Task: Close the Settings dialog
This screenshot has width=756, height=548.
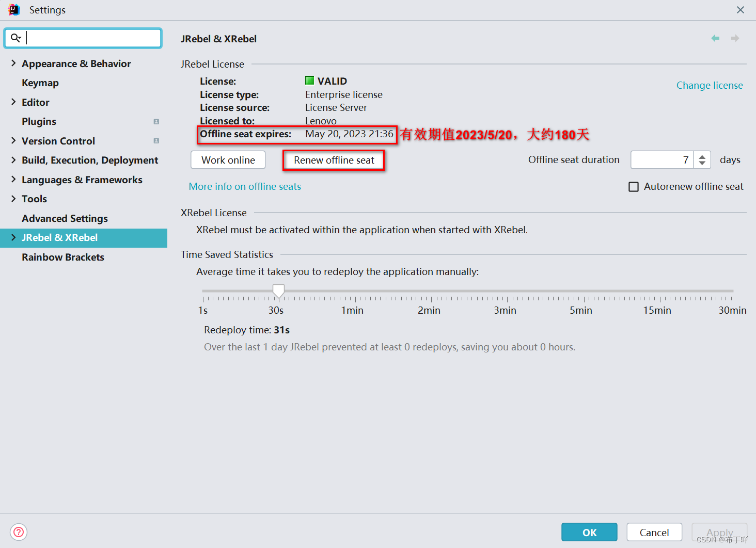Action: (x=740, y=10)
